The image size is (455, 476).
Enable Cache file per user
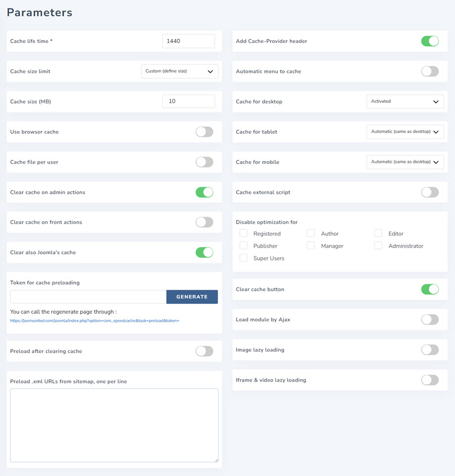pos(204,162)
